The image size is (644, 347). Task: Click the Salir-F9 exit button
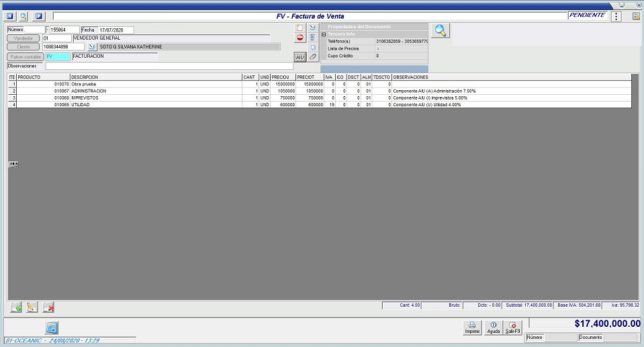[x=513, y=327]
